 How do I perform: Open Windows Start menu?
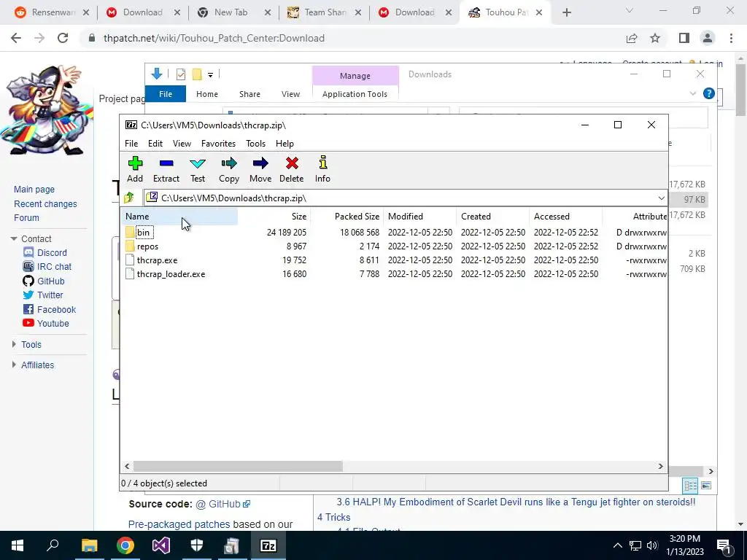click(18, 545)
